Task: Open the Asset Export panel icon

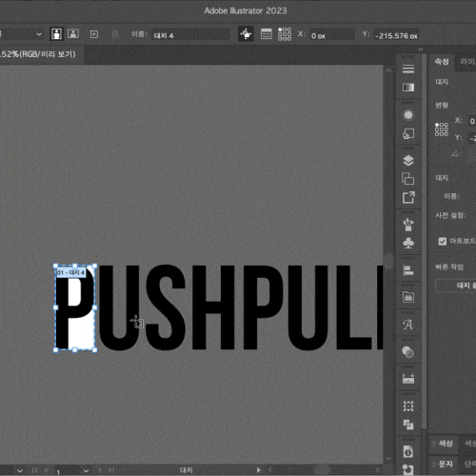Action: tap(408, 197)
